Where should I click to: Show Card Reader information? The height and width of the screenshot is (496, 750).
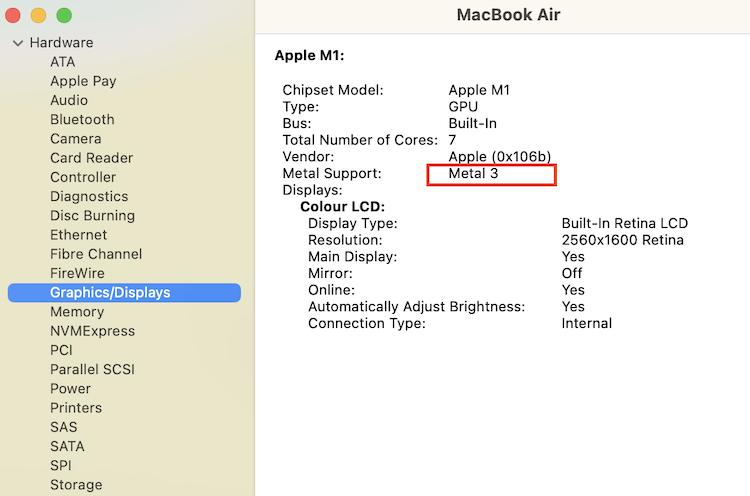91,158
